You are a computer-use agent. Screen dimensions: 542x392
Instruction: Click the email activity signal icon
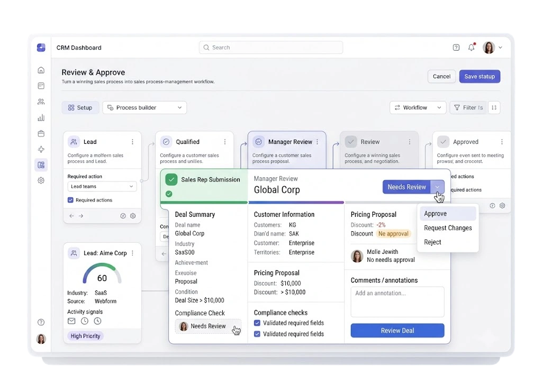tap(71, 321)
